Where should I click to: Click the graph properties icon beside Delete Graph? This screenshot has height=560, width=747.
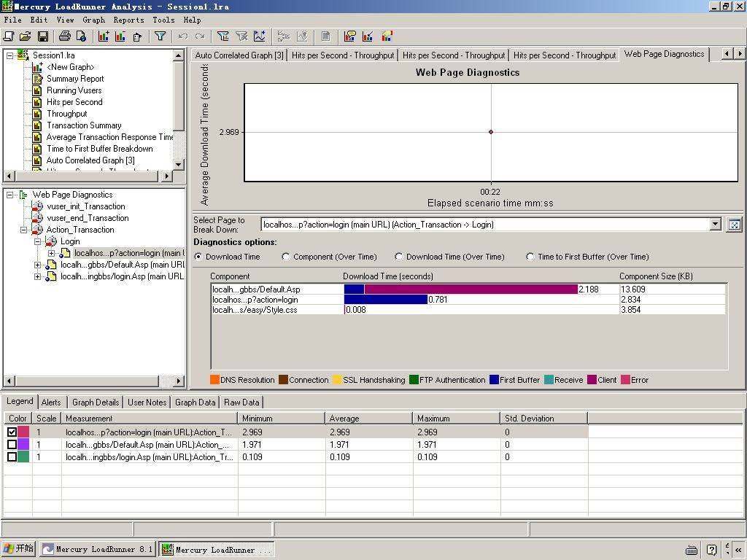pos(137,36)
